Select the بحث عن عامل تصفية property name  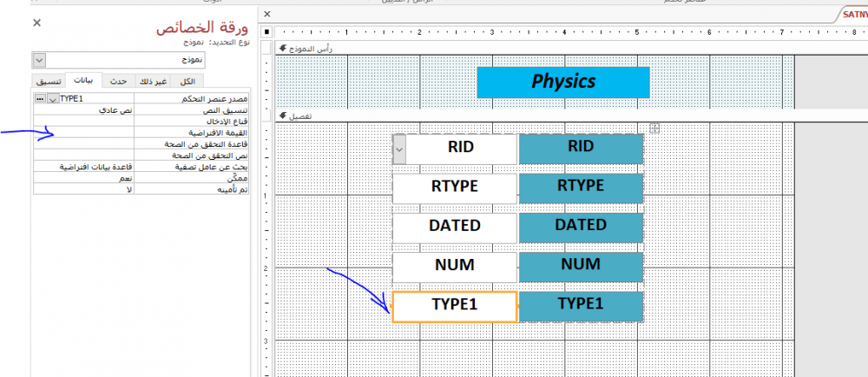pos(192,166)
